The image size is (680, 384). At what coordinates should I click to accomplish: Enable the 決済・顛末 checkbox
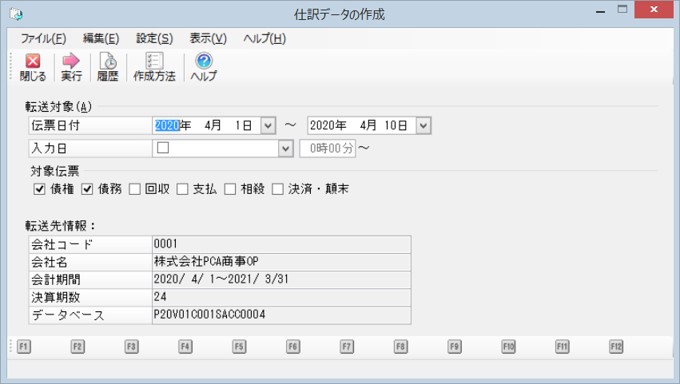(x=278, y=189)
